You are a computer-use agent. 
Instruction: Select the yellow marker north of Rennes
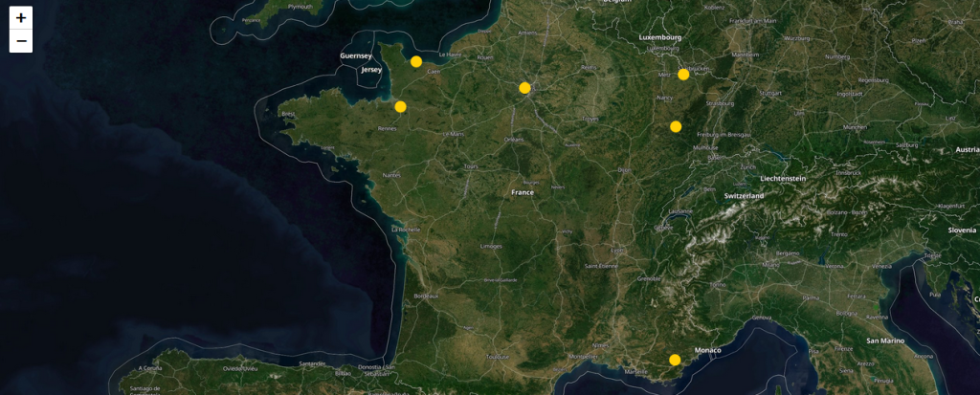pos(400,106)
